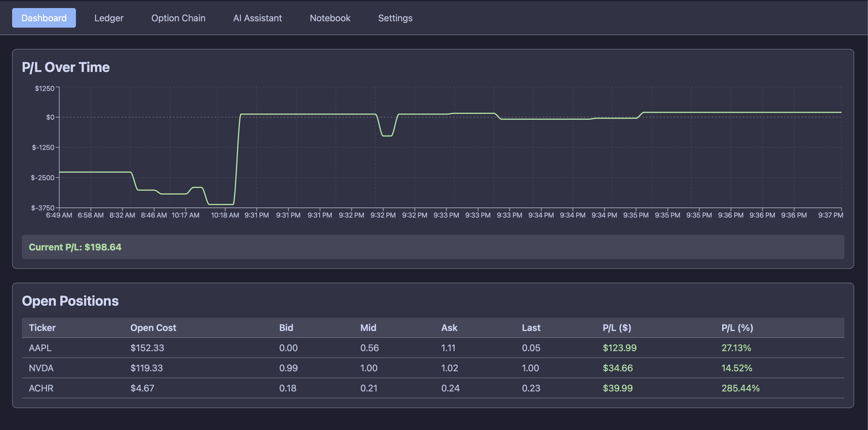The height and width of the screenshot is (430, 868).
Task: Click AAPL ask value 1.11
Action: point(448,348)
